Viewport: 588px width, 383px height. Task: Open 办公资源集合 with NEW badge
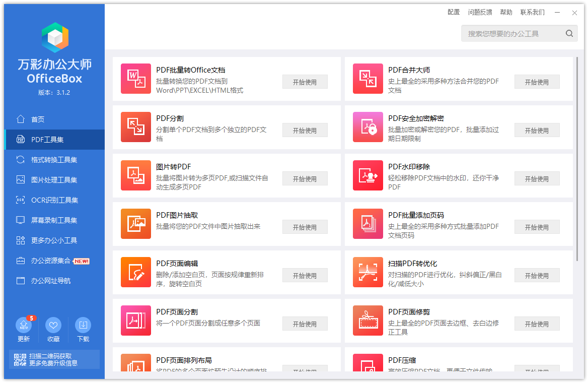coord(54,261)
